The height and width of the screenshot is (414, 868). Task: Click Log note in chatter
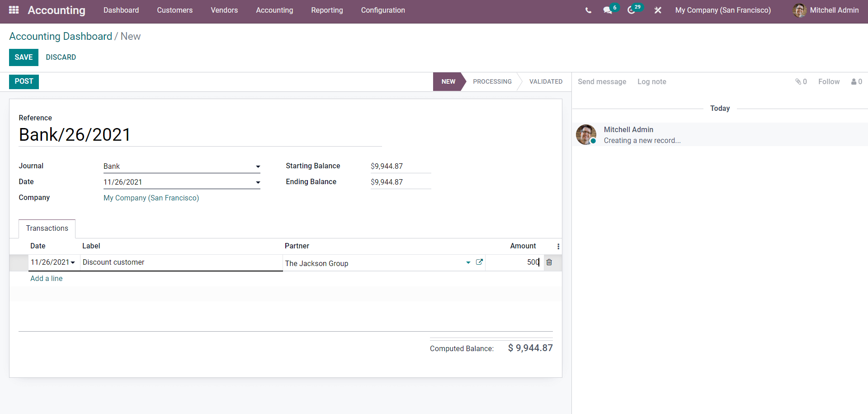pyautogui.click(x=651, y=81)
